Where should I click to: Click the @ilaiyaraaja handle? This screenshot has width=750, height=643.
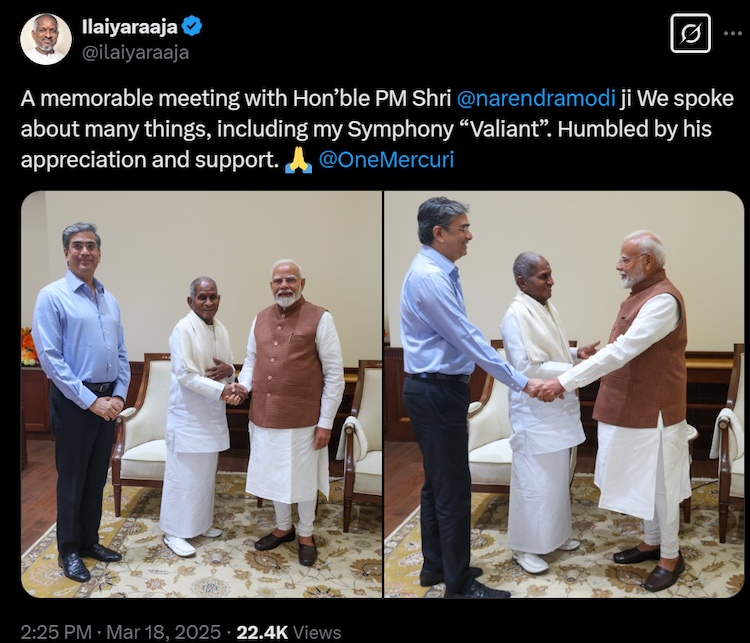click(x=135, y=52)
